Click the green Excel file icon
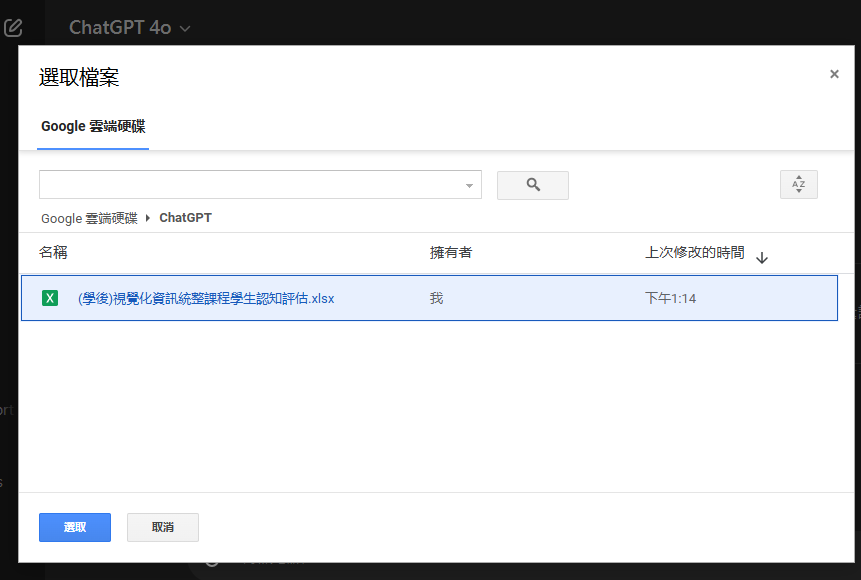This screenshot has height=580, width=861. point(50,298)
